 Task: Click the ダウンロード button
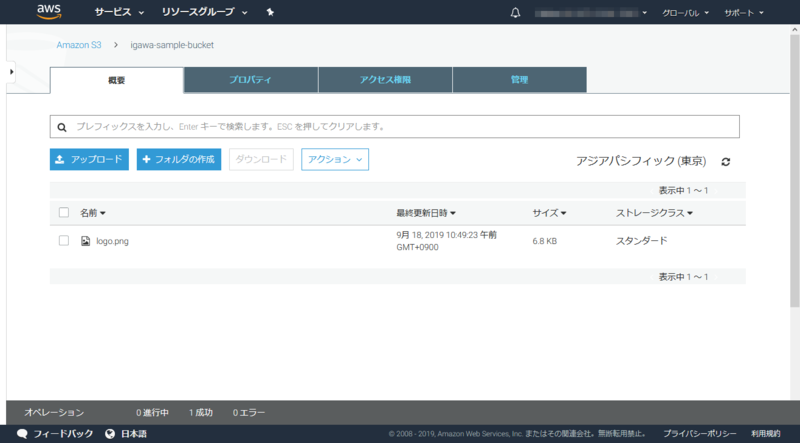click(x=261, y=159)
